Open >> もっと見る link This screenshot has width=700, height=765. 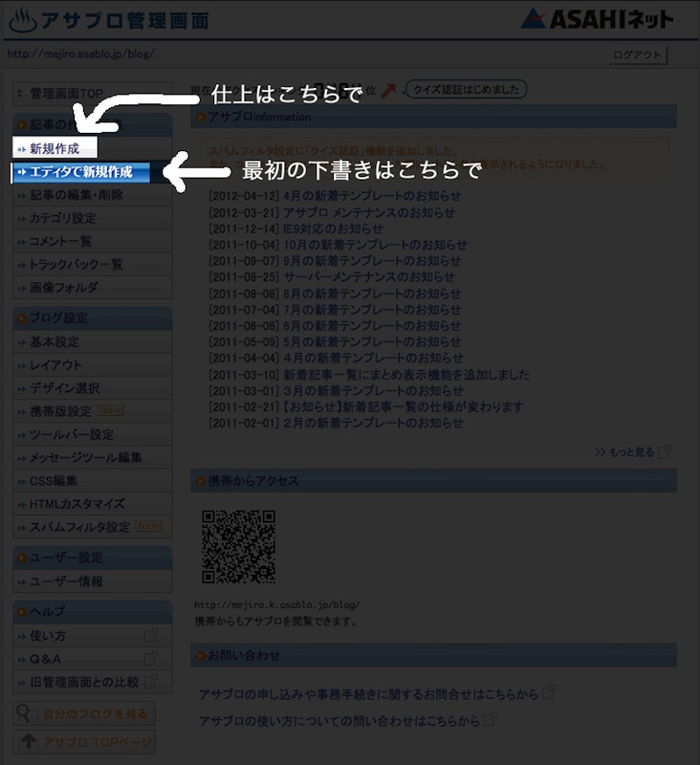click(x=624, y=452)
